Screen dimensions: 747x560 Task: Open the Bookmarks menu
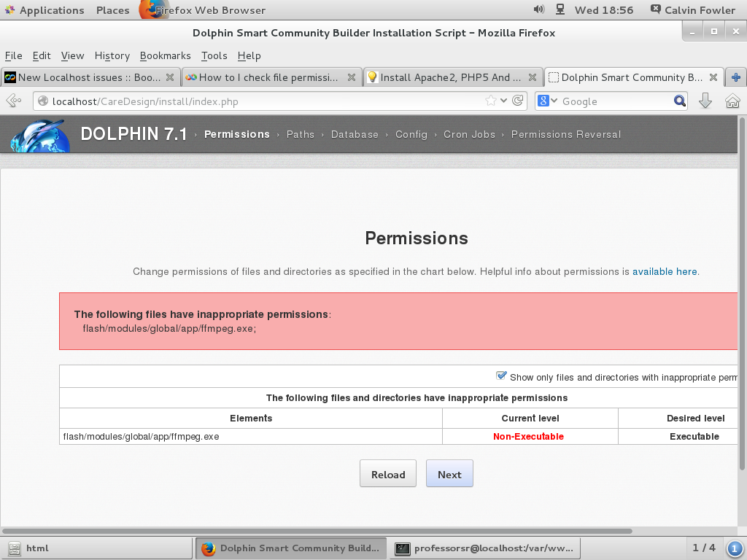click(165, 55)
